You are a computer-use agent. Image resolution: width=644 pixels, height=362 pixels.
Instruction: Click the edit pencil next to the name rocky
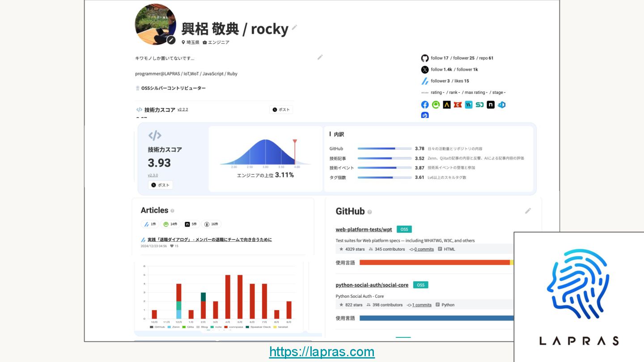coord(294,27)
